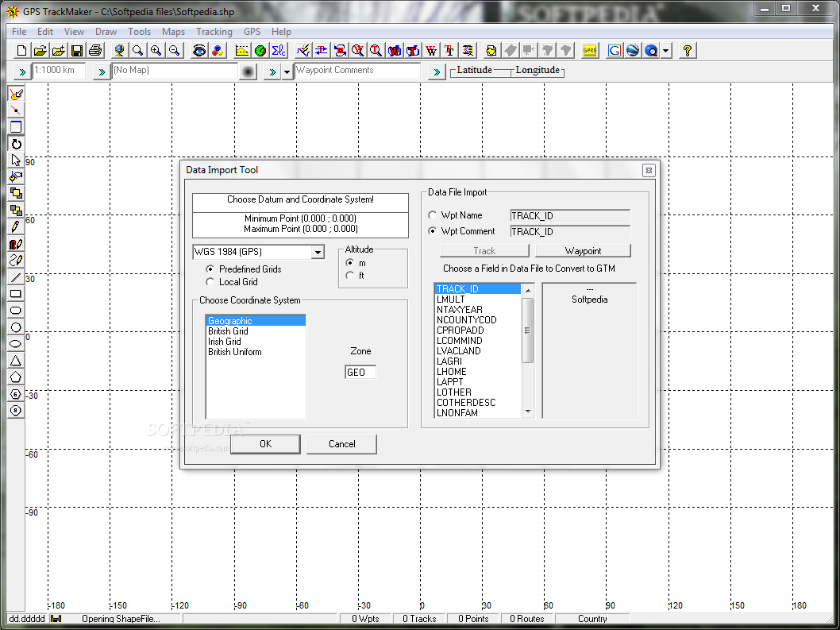This screenshot has height=630, width=840.
Task: Select the hexagon number 6 shape tool
Action: pos(16,394)
